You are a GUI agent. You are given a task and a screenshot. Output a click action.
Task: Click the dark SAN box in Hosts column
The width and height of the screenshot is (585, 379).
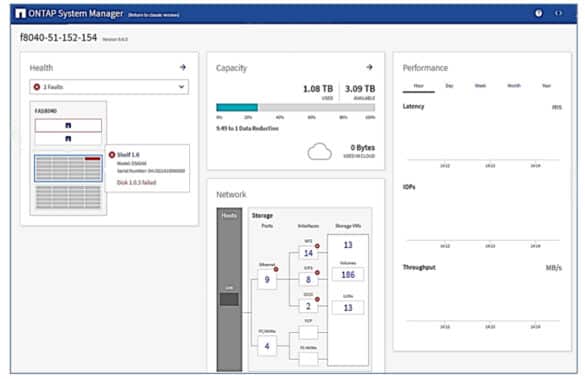click(229, 300)
